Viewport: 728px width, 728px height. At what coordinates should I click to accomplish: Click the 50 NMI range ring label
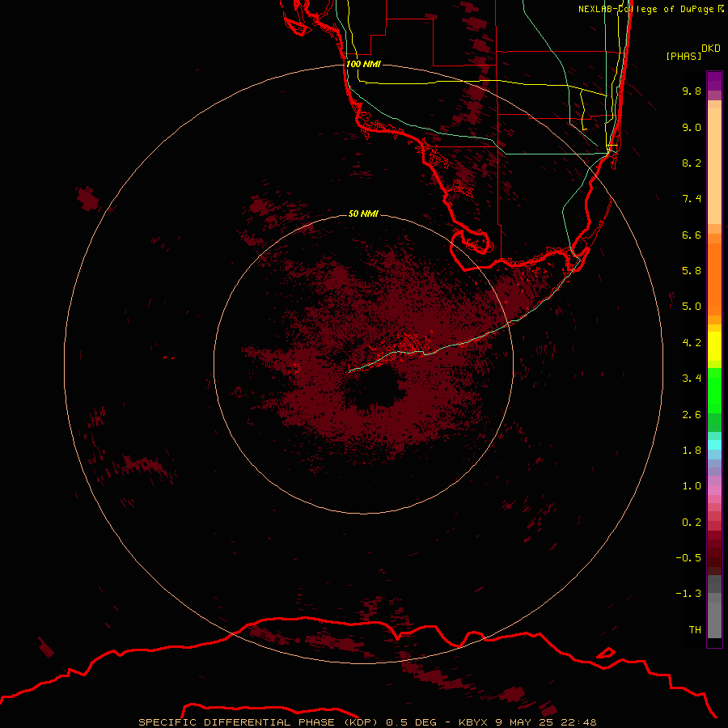[x=363, y=214]
